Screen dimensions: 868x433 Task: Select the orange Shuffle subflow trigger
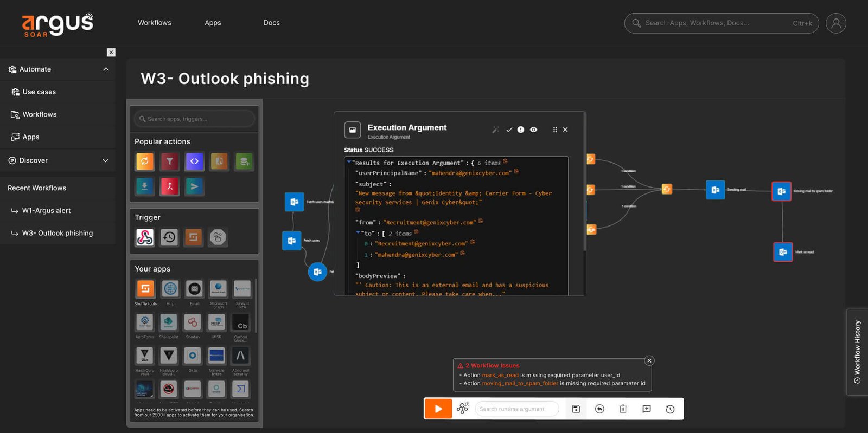coord(194,237)
